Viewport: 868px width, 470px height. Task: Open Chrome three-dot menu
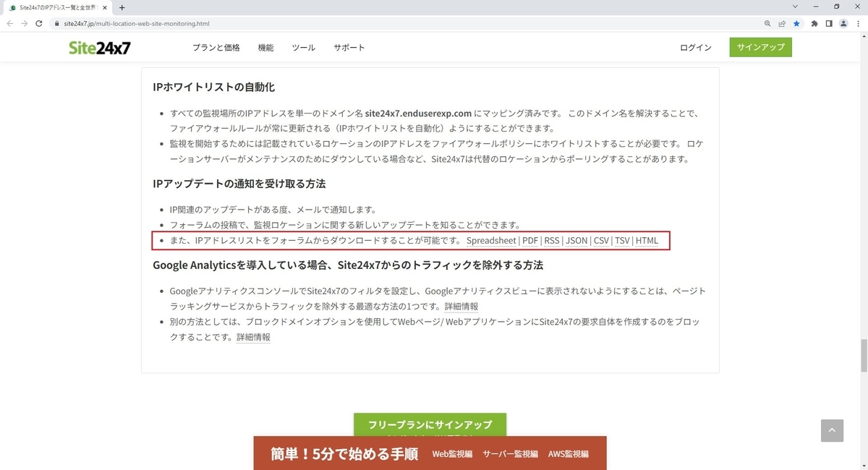[x=857, y=23]
